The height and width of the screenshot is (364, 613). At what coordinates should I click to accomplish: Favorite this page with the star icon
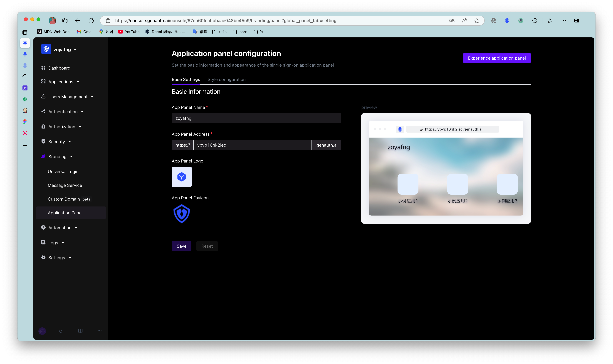pos(477,21)
